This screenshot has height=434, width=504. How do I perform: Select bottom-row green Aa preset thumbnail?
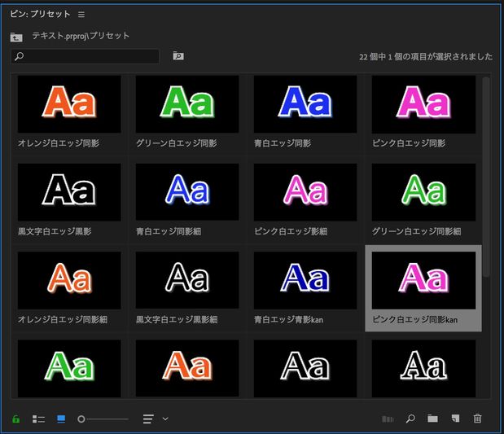69,368
